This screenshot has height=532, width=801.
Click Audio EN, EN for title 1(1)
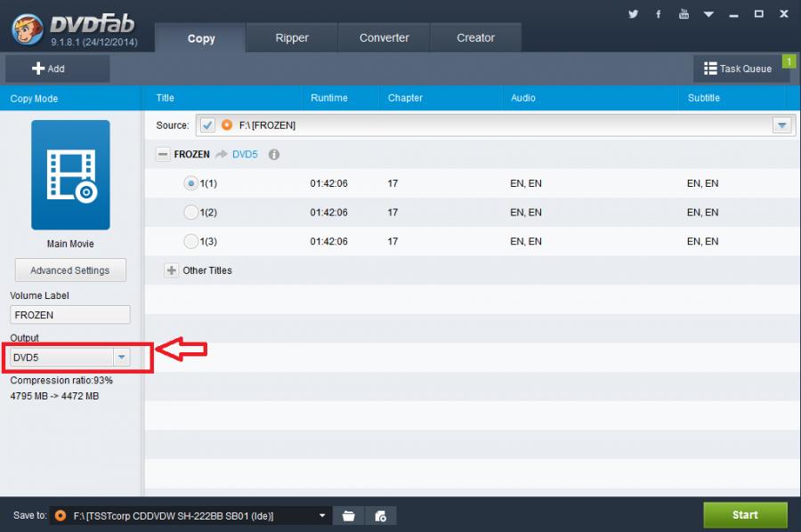526,183
